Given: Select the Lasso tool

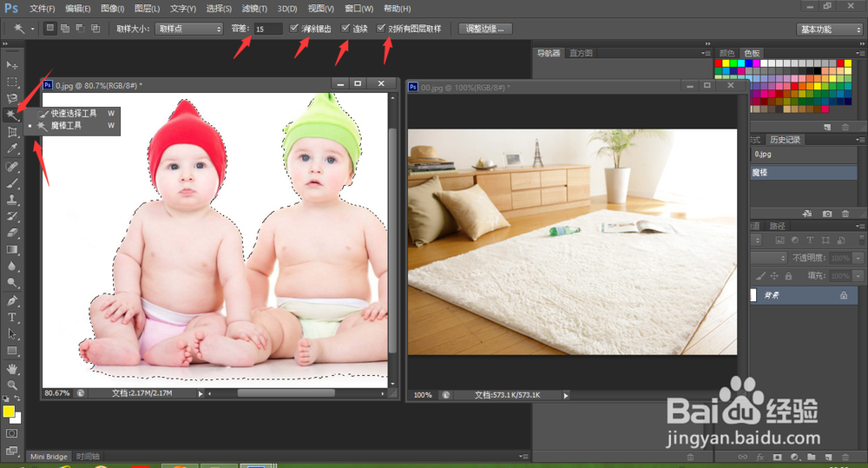Looking at the screenshot, I should click(x=11, y=99).
